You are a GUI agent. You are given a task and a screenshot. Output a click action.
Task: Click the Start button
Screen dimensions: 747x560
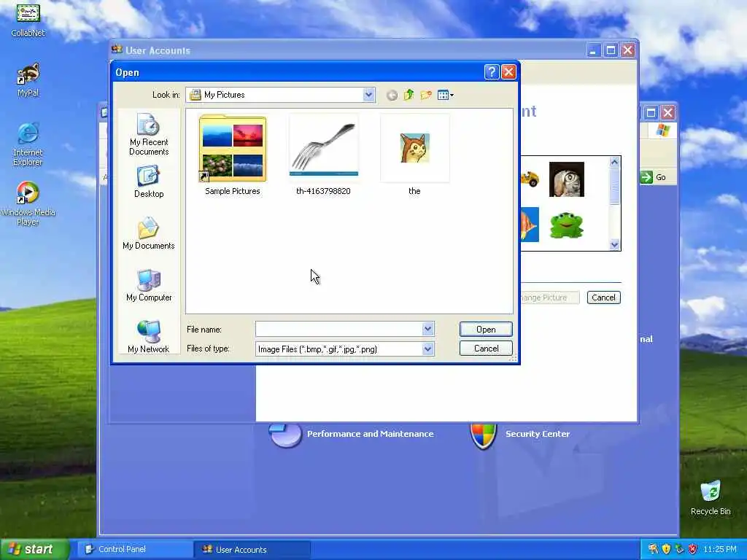point(34,550)
